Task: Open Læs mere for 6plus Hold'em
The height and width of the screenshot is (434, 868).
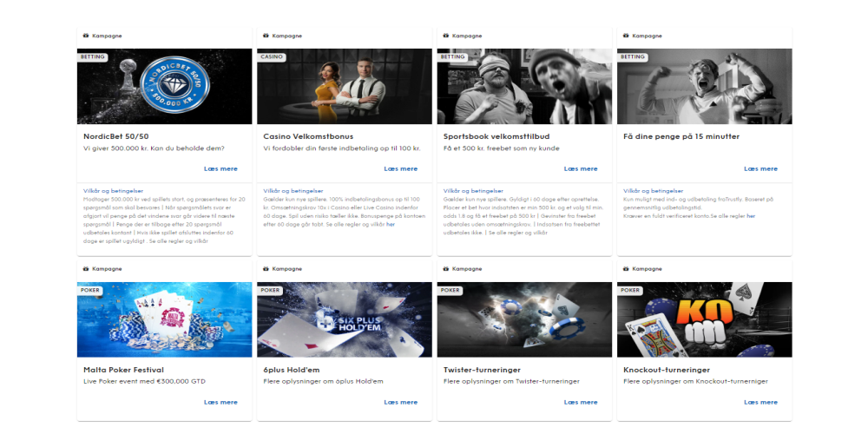Action: click(x=401, y=403)
